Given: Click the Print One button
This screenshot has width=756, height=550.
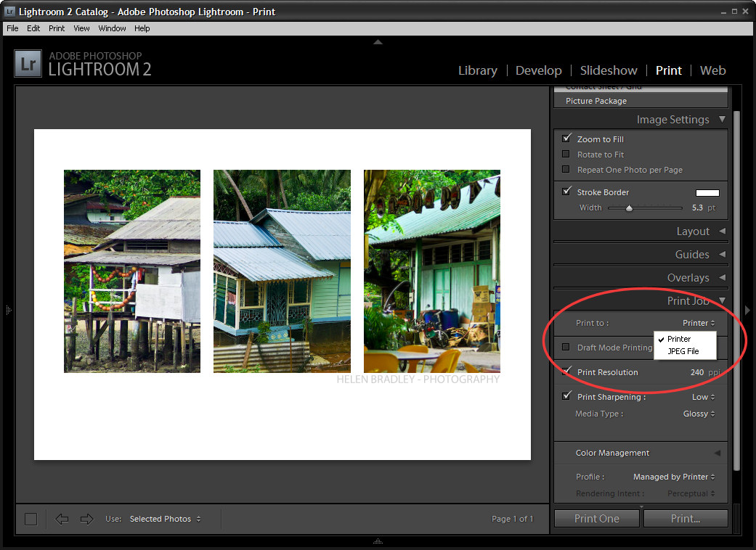Looking at the screenshot, I should 597,519.
